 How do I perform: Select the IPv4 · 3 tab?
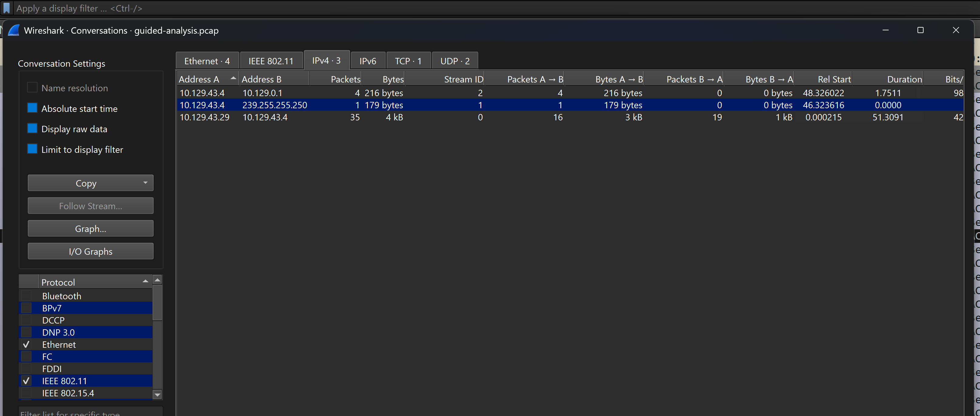(x=326, y=60)
